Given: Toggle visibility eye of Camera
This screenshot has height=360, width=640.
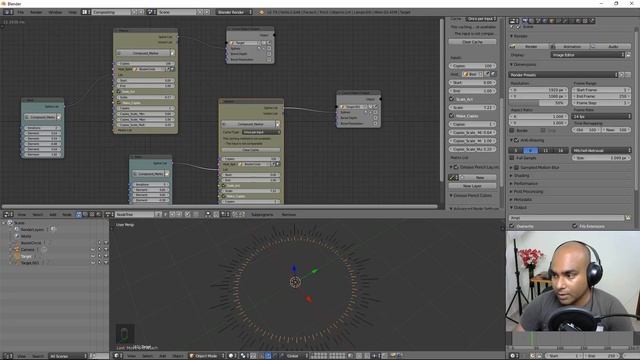Looking at the screenshot, I should 93,250.
